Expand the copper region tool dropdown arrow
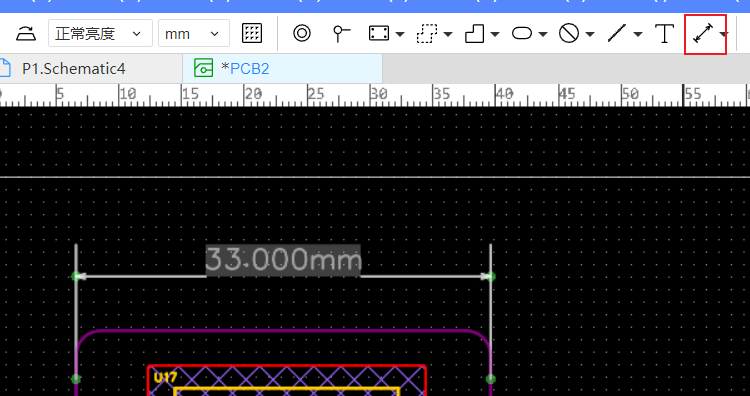 click(x=400, y=34)
